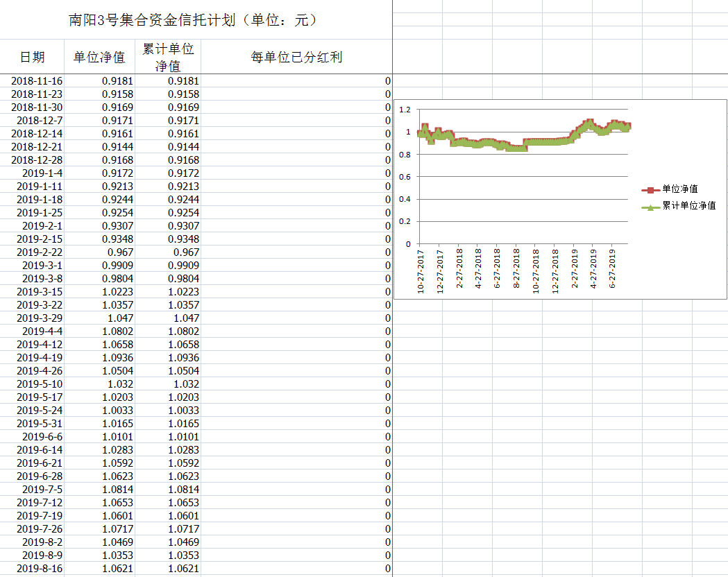Select the 单位净值 cell for 2019-1-11
This screenshot has width=728, height=577.
pyautogui.click(x=99, y=186)
